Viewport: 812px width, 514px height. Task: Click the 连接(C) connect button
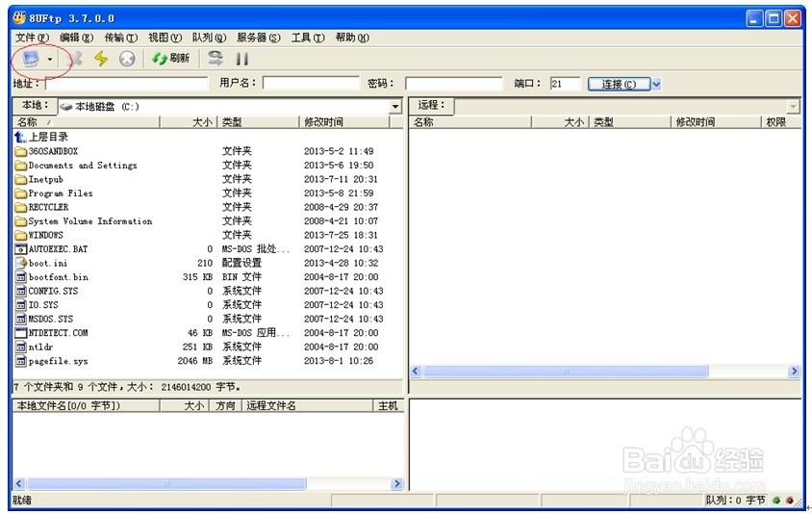[619, 84]
